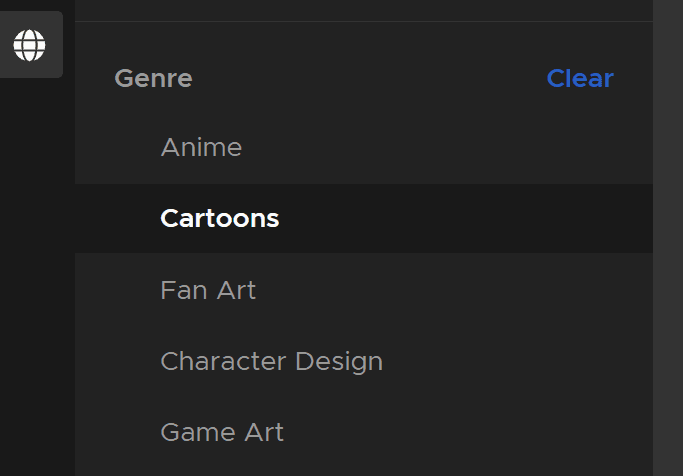Turn on the Character Design filter
This screenshot has height=476, width=683.
[271, 361]
